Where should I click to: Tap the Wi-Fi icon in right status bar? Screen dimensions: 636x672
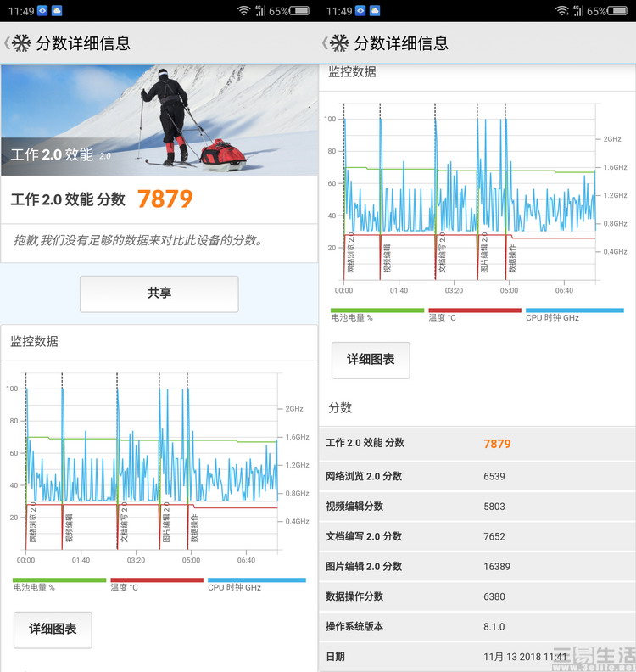562,11
